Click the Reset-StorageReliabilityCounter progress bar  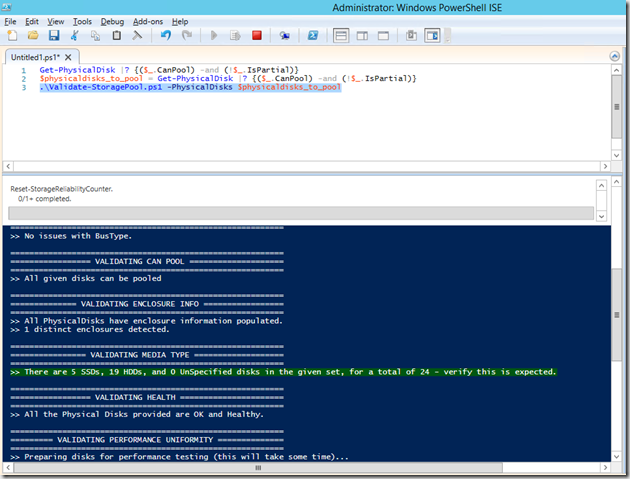point(301,213)
